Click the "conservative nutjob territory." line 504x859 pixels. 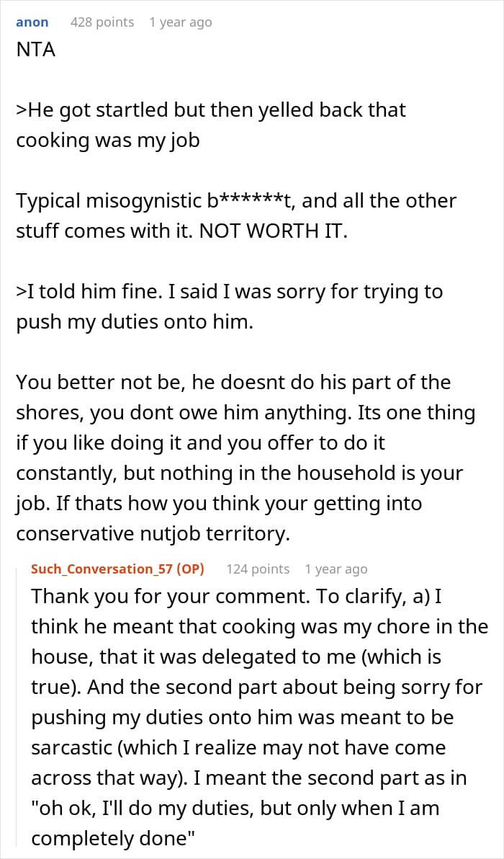click(x=152, y=533)
